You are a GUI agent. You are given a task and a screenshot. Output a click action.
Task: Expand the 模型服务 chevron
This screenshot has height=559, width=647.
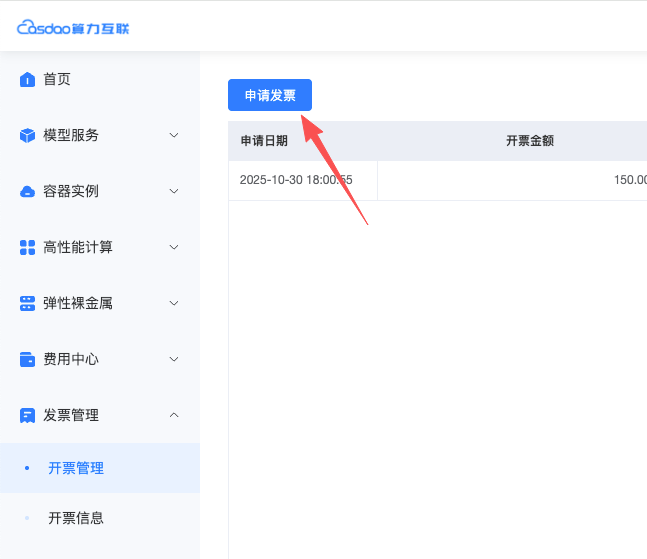coord(174,135)
